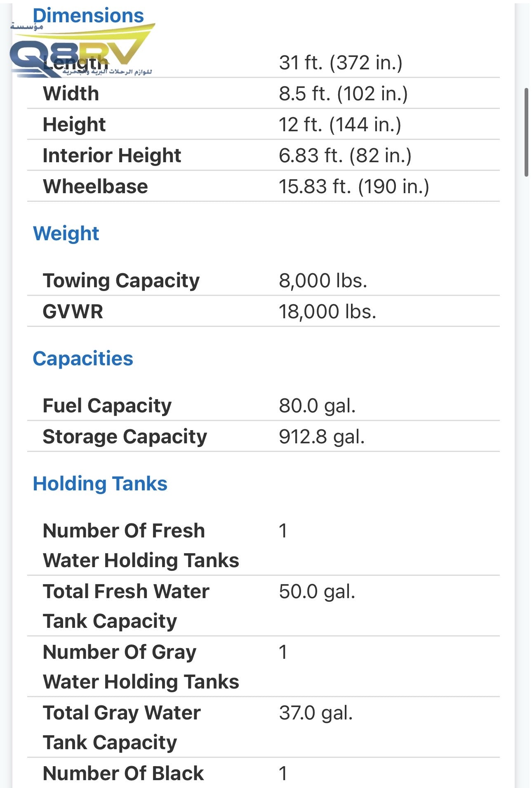Select the Dimensions section heading
Screen dimensions: 532x788
click(88, 16)
